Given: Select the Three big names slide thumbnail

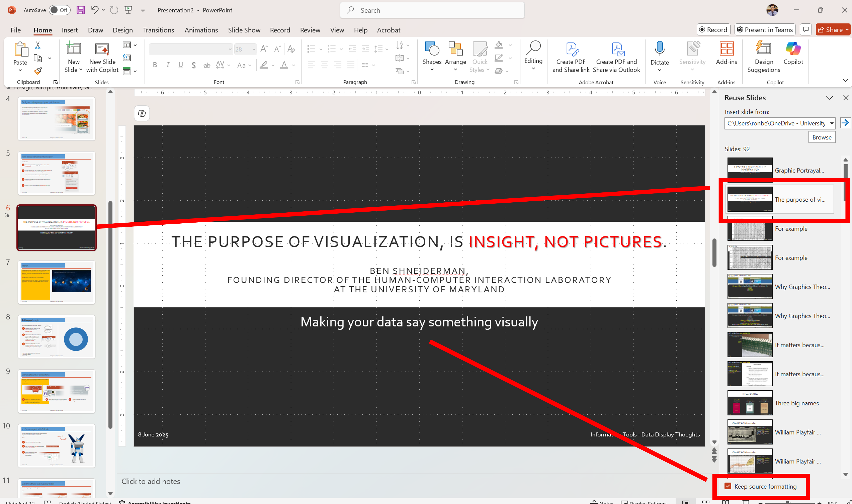Looking at the screenshot, I should (749, 403).
